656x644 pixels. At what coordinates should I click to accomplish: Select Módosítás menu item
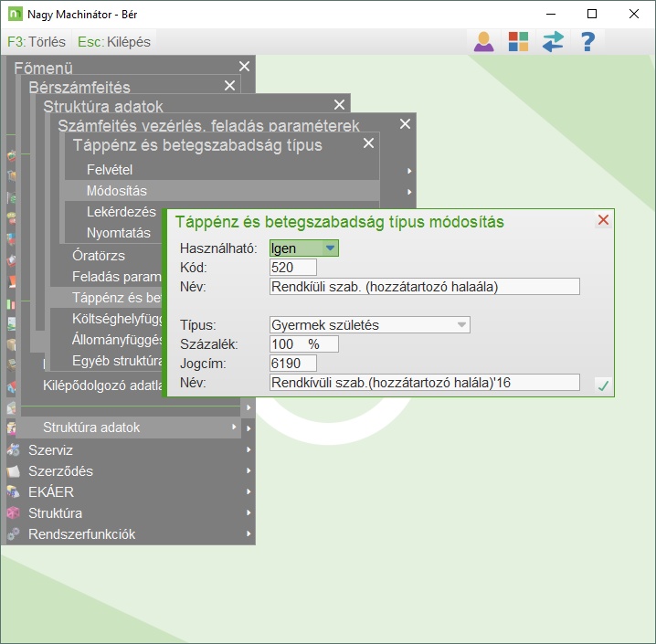click(222, 191)
